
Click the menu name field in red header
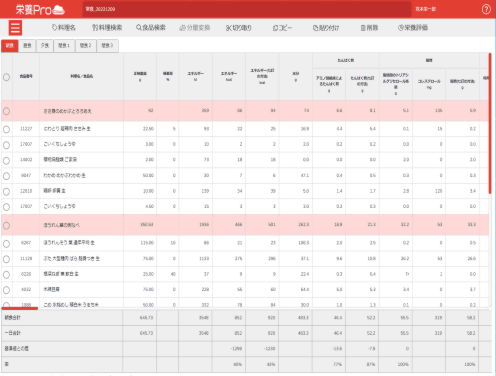point(247,9)
